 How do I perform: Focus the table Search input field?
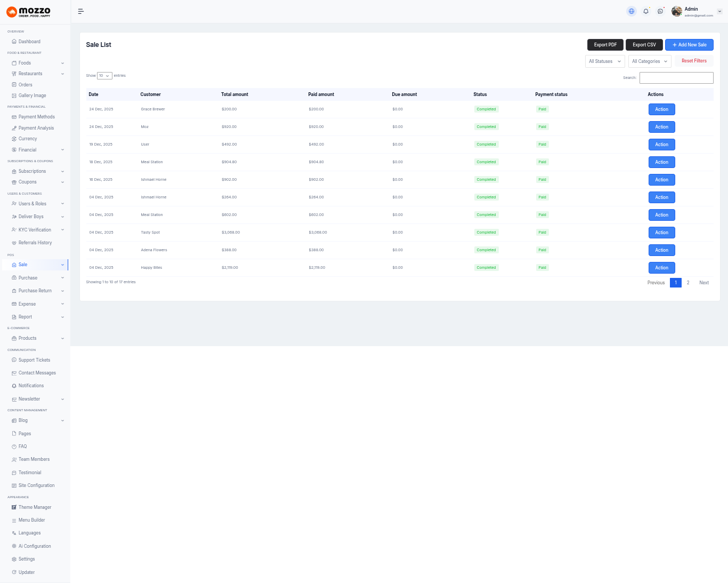676,78
